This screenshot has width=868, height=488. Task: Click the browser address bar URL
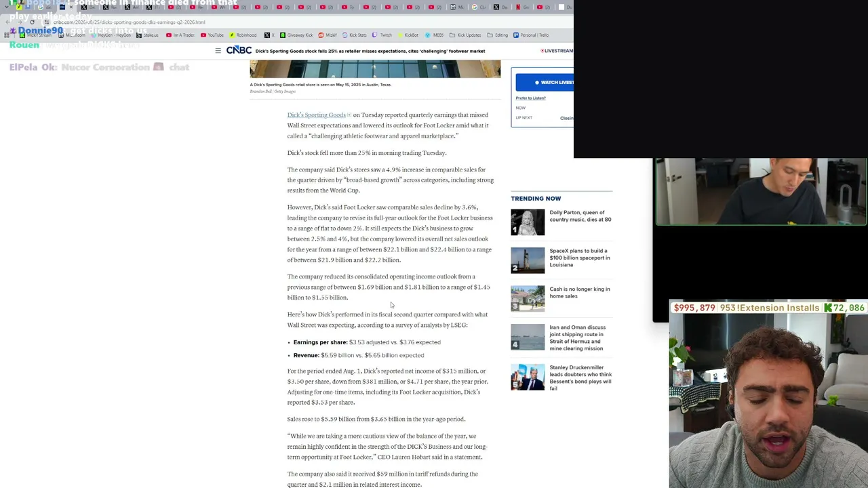pyautogui.click(x=129, y=22)
